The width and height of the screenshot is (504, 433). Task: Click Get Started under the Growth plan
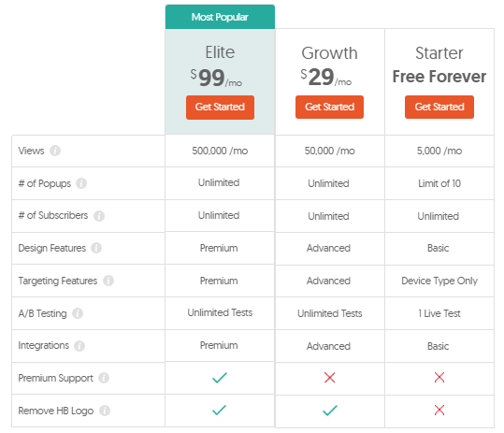pyautogui.click(x=329, y=107)
